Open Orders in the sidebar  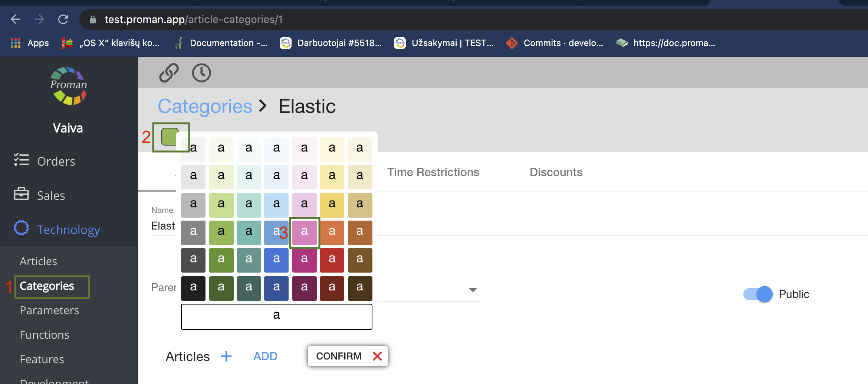[x=56, y=162]
